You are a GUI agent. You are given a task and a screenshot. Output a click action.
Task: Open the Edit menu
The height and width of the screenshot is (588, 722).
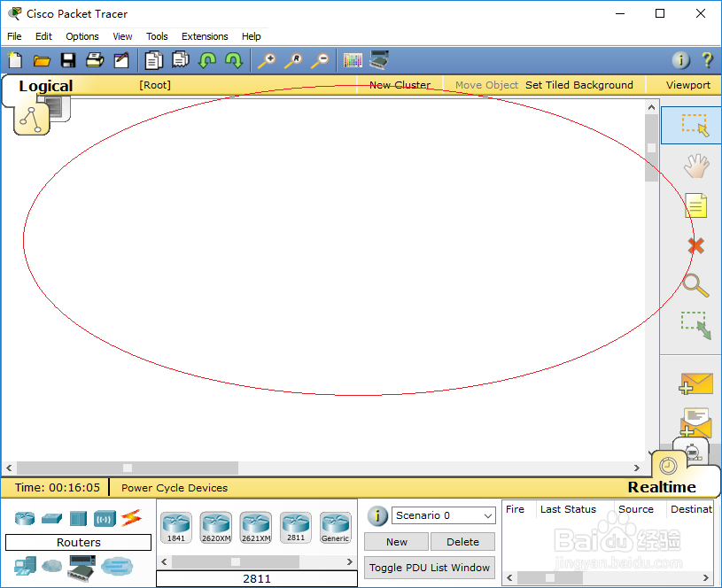pos(43,36)
